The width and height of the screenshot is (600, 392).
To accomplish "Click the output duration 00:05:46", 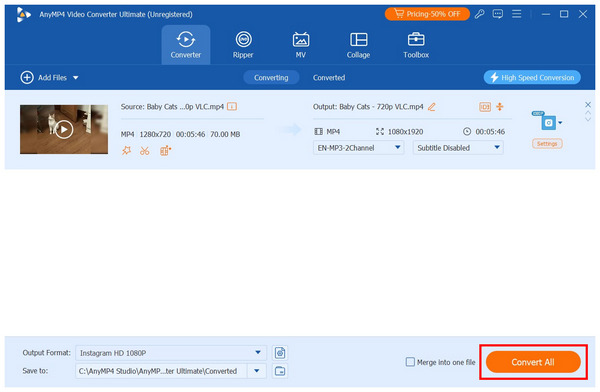I will (x=490, y=132).
